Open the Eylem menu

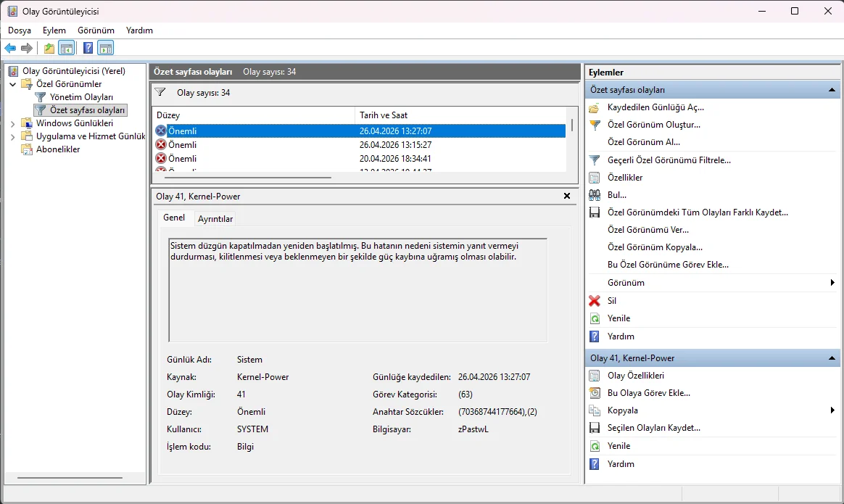click(54, 30)
